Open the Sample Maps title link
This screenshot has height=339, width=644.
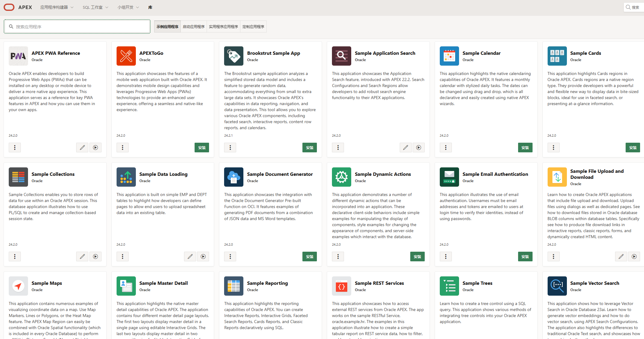point(47,283)
